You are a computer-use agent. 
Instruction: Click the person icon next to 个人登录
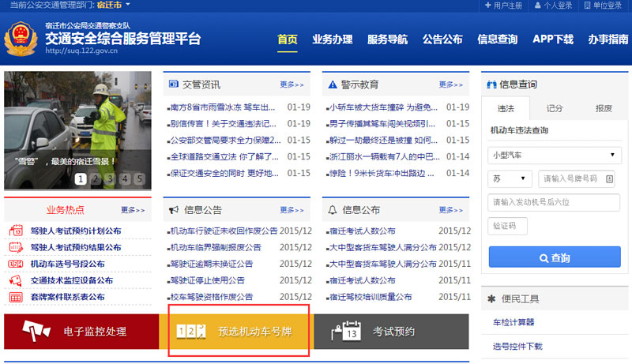(538, 6)
